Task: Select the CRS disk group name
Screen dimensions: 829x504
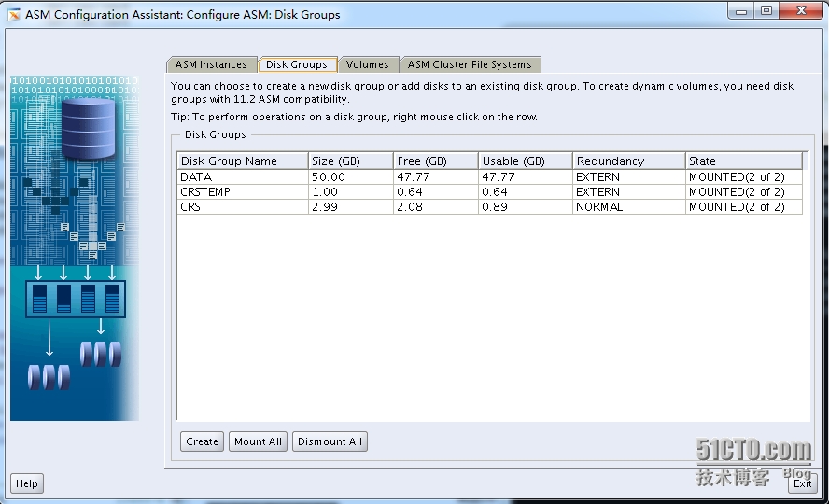Action: (x=243, y=206)
